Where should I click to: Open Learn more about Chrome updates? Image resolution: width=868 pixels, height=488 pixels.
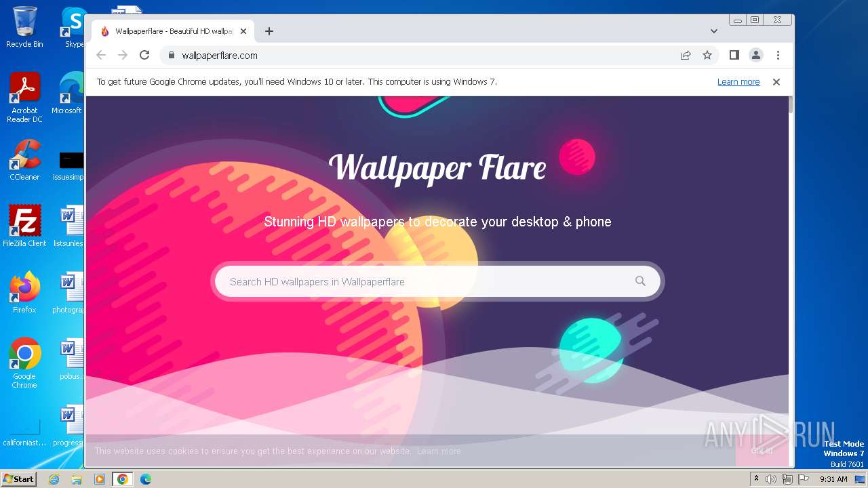[738, 82]
